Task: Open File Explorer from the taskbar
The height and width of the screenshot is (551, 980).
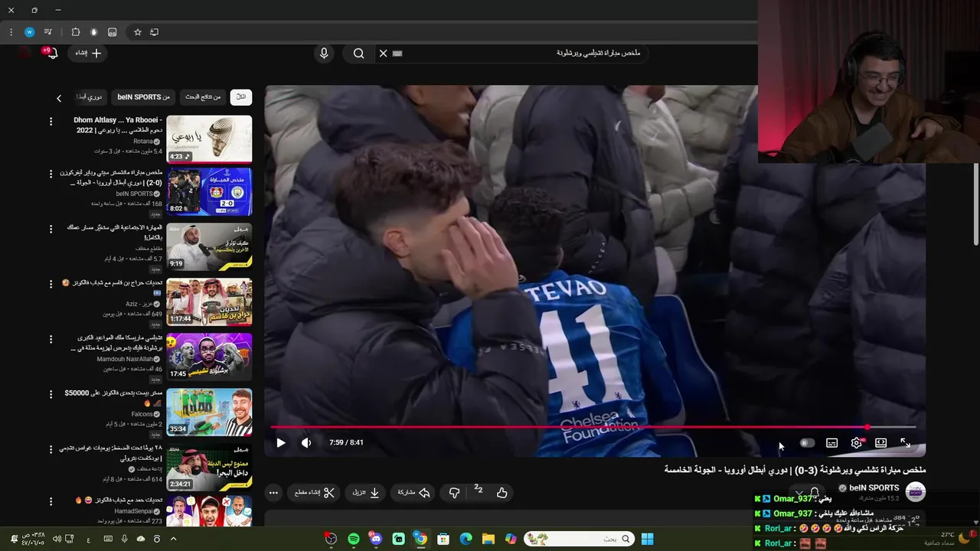Action: coord(488,539)
